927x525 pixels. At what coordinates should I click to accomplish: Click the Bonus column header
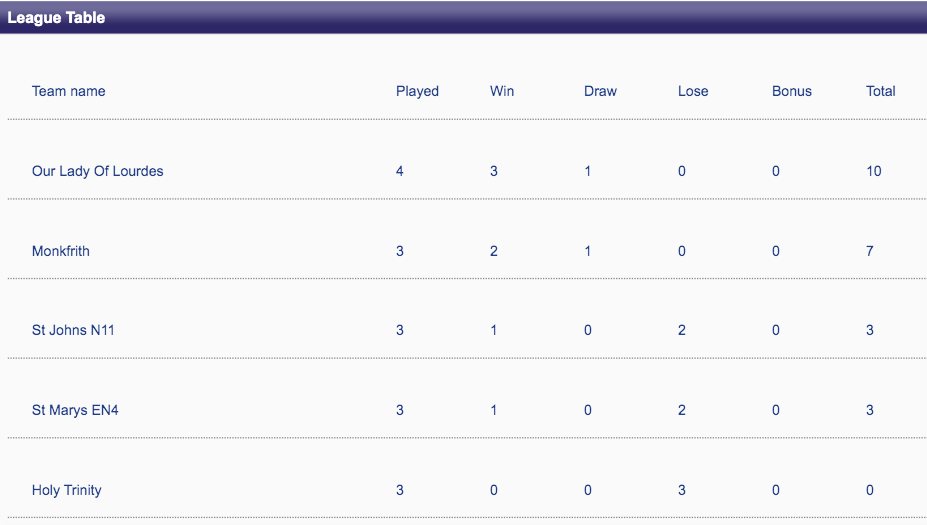pyautogui.click(x=792, y=91)
